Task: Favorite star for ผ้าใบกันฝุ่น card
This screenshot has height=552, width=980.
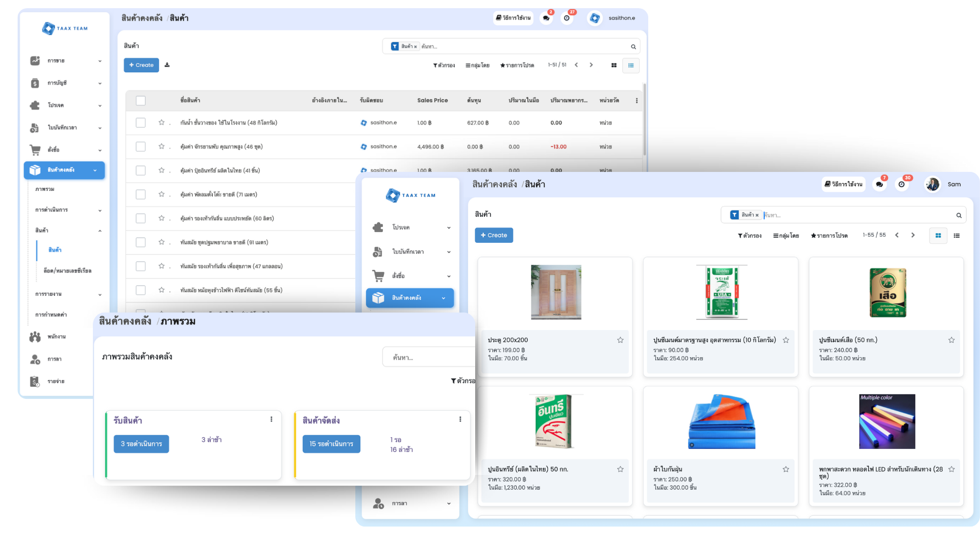Action: (x=786, y=469)
